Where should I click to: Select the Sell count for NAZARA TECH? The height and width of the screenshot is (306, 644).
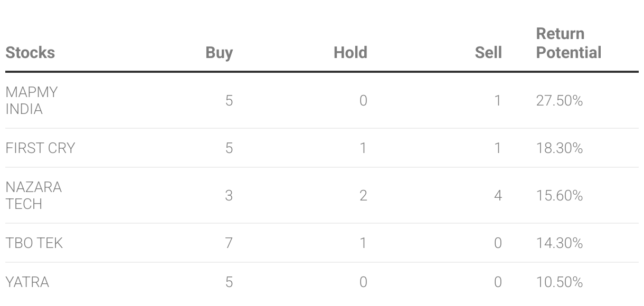pos(498,195)
